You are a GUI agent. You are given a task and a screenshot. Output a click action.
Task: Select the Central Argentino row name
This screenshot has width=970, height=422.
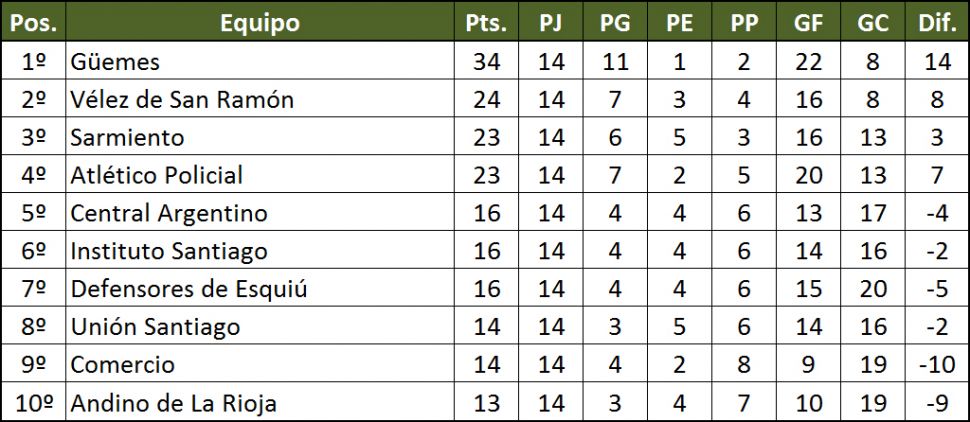click(169, 214)
